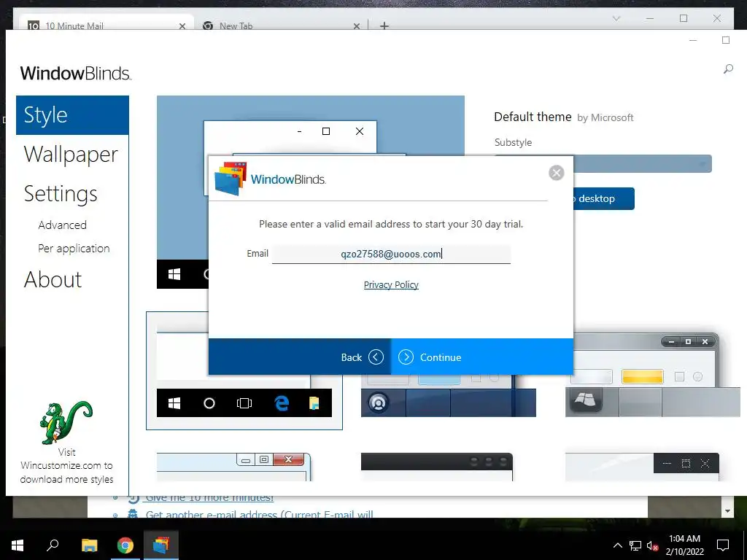Click the WindowBlinds logo icon in the dialog
This screenshot has height=560, width=747.
click(x=231, y=179)
